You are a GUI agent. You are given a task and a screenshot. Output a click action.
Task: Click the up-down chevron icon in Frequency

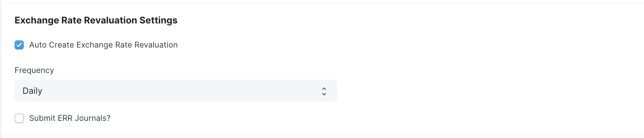324,91
